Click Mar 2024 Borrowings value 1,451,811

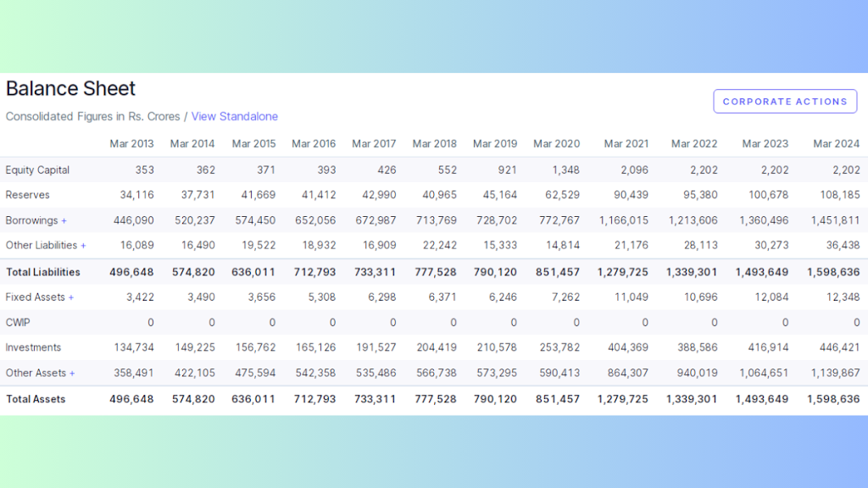pyautogui.click(x=835, y=220)
